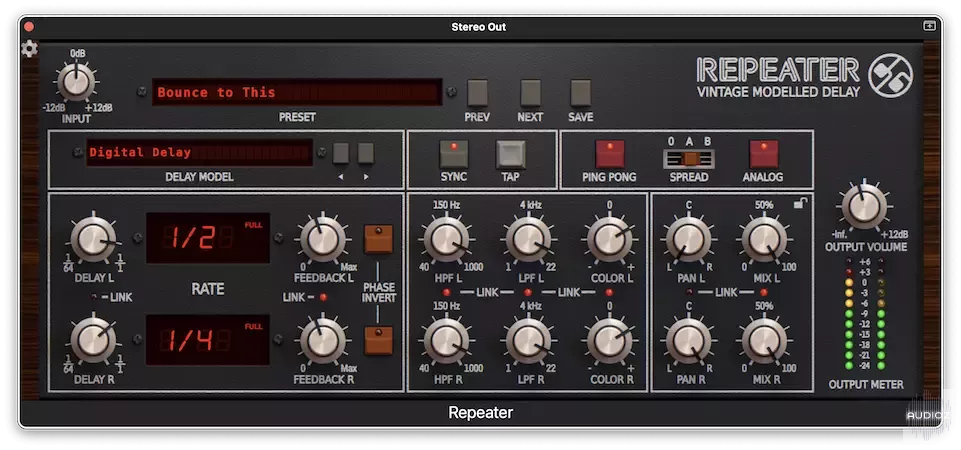This screenshot has width=961, height=450.
Task: Open the 1/2 delay rate display
Action: 208,238
